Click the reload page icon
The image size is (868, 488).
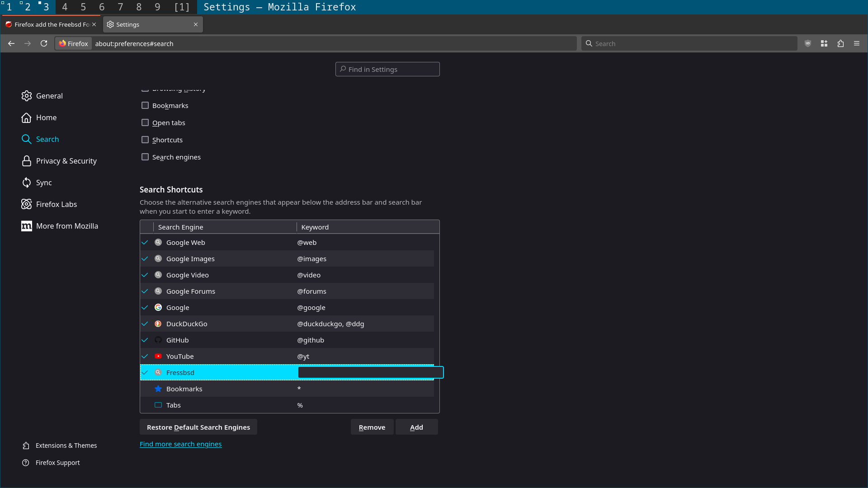[x=44, y=43]
